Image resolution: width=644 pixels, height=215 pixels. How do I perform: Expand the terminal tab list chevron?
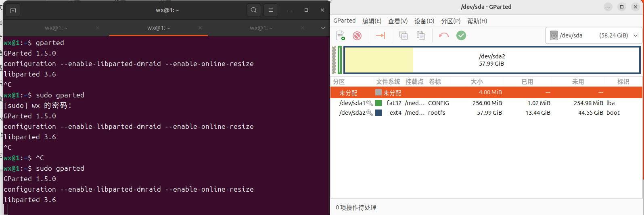[x=323, y=28]
